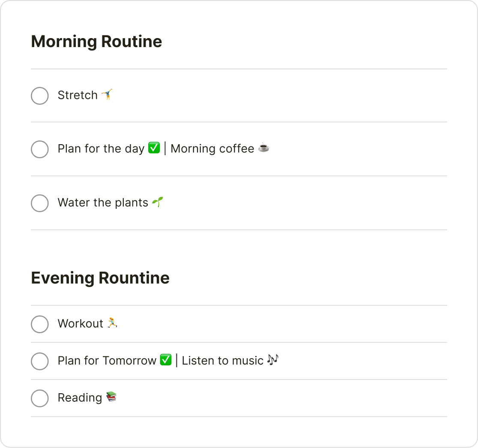Toggle the Reading task checkbox

(39, 398)
